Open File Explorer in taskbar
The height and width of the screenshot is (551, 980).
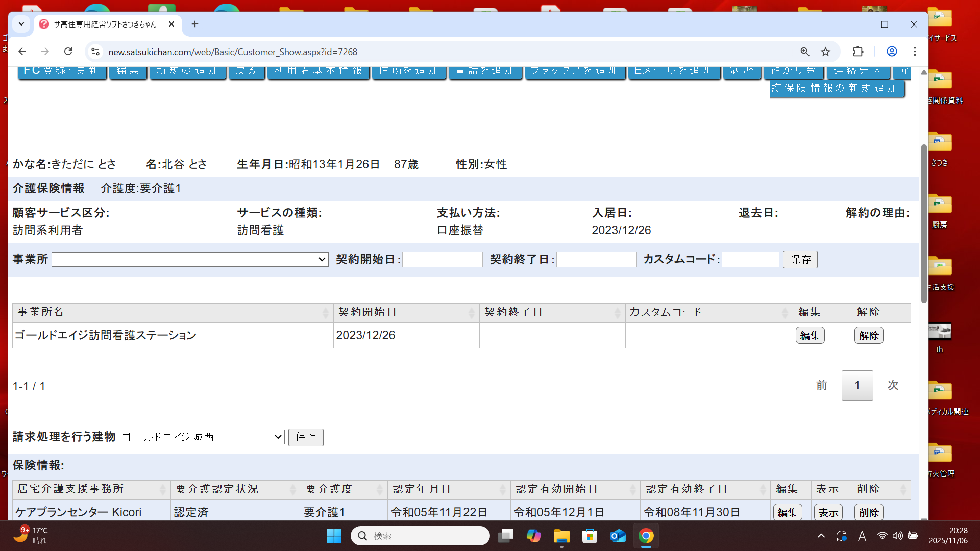pos(561,536)
